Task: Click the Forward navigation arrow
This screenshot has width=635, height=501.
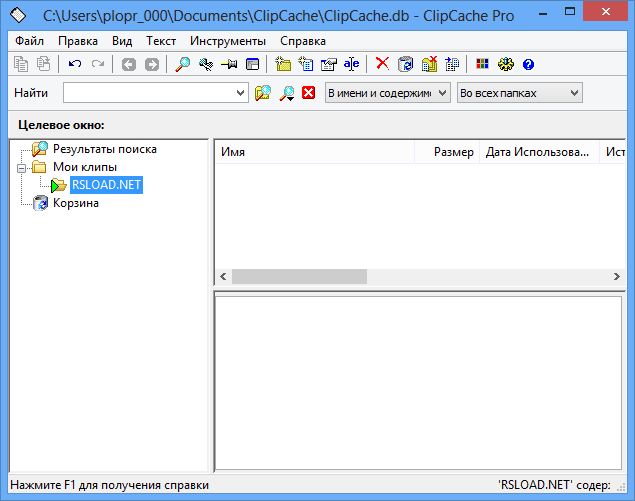Action: click(x=152, y=64)
